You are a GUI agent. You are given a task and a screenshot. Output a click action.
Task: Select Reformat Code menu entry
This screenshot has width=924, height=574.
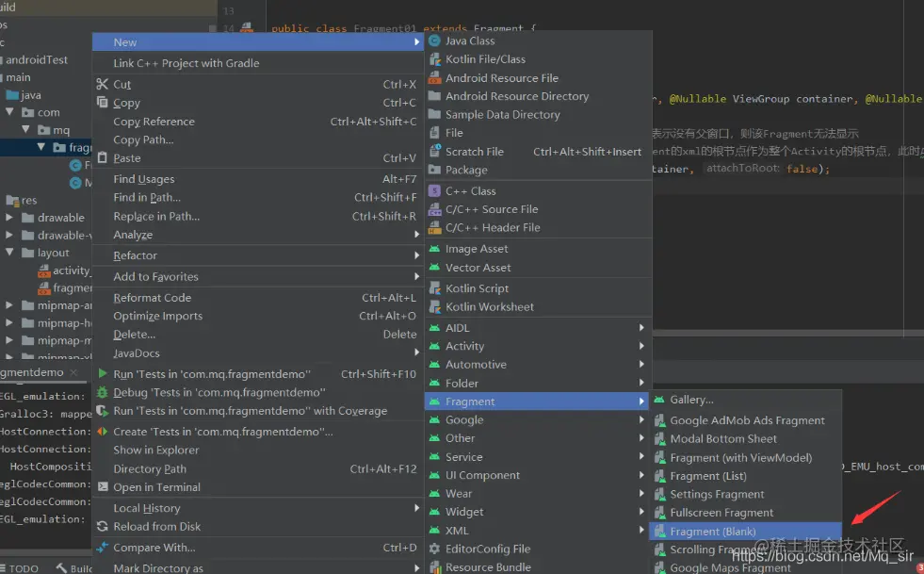[257, 298]
